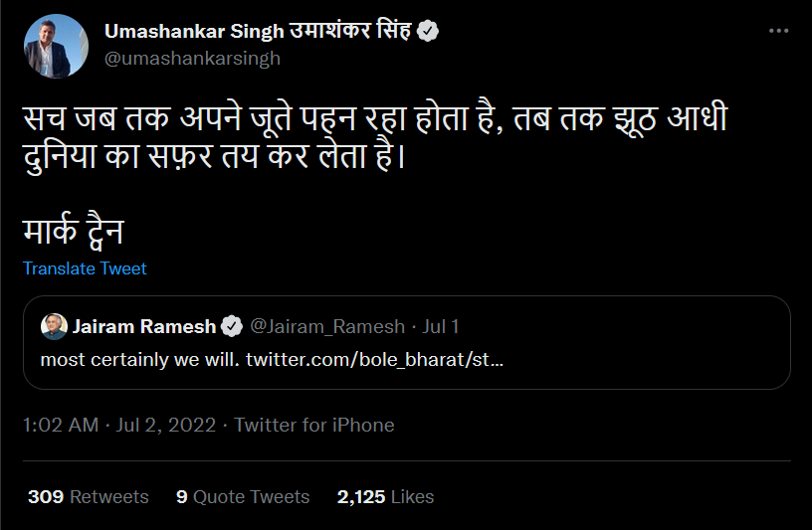
Task: Open the @Jairam_Ramesh handle
Action: [x=327, y=326]
